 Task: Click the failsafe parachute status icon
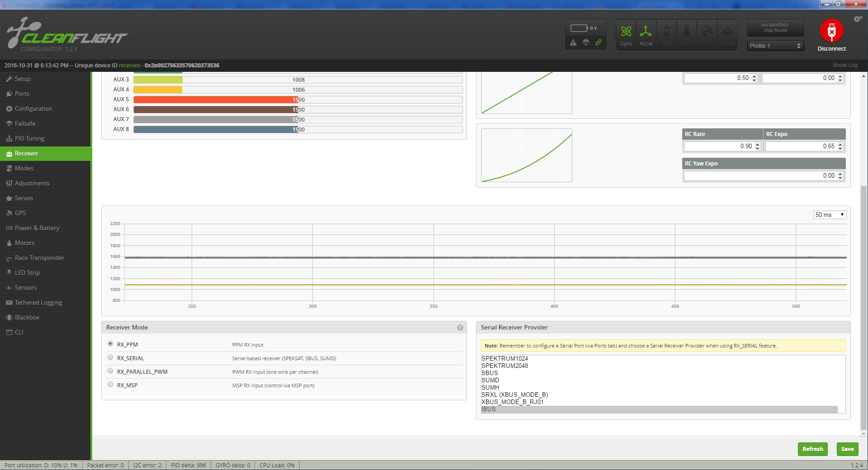[586, 42]
